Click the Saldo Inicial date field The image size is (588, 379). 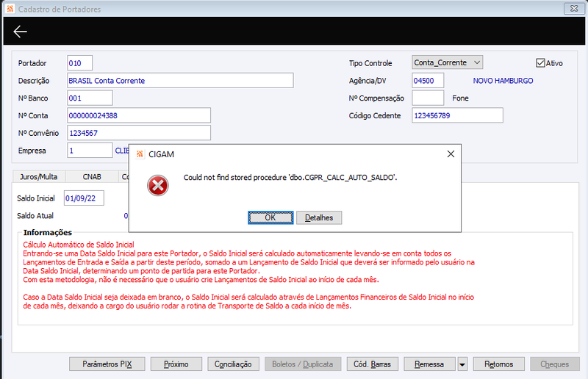[84, 198]
